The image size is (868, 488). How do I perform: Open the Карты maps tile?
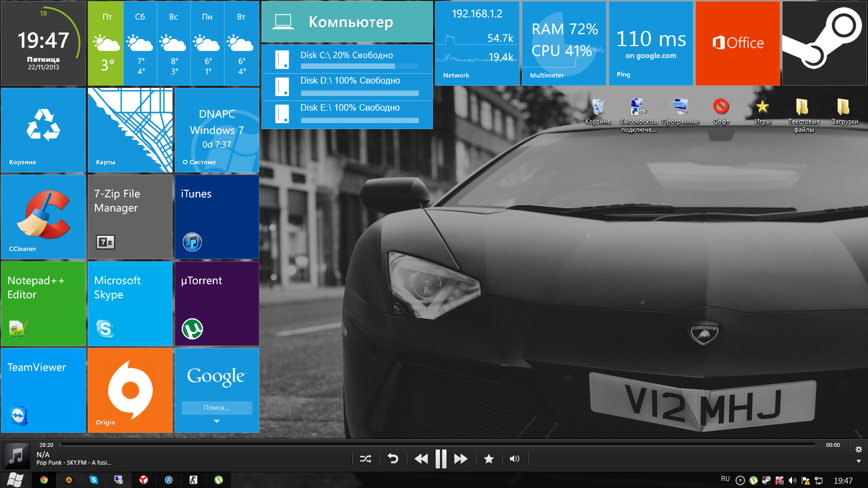pos(130,130)
